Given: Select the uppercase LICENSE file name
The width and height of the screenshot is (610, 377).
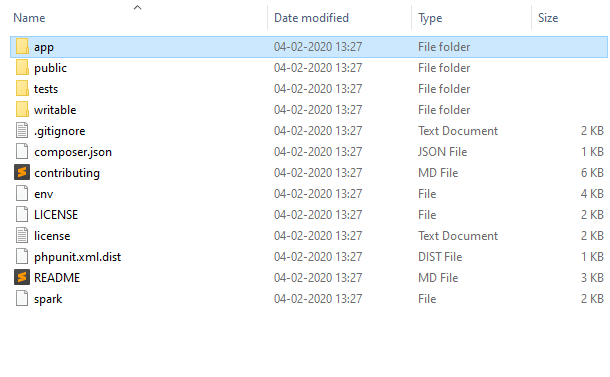Looking at the screenshot, I should coord(56,215).
